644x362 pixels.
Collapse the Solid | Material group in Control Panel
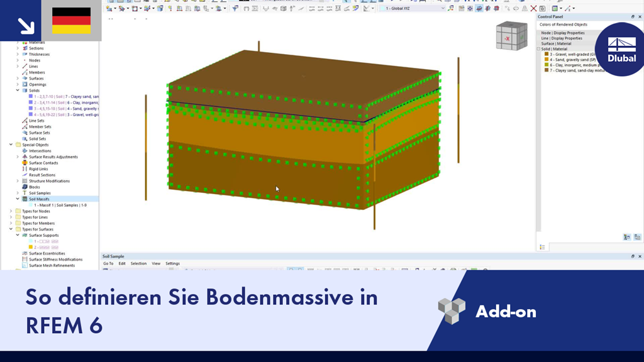coord(538,49)
